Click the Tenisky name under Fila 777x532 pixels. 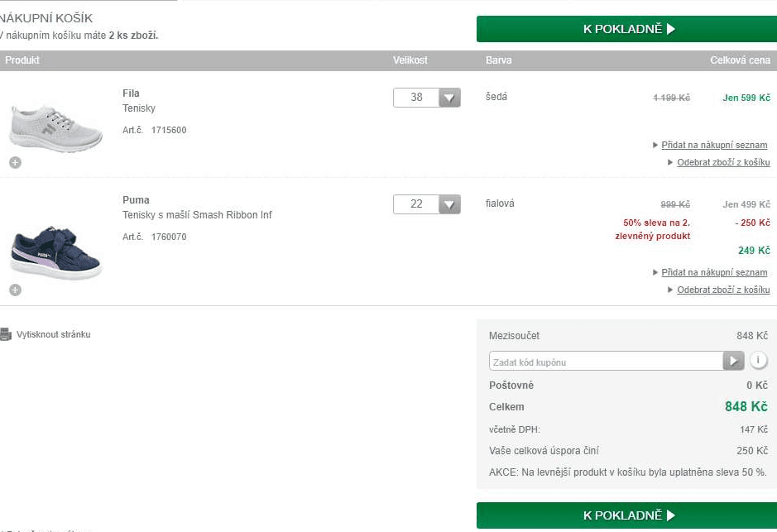pos(139,108)
